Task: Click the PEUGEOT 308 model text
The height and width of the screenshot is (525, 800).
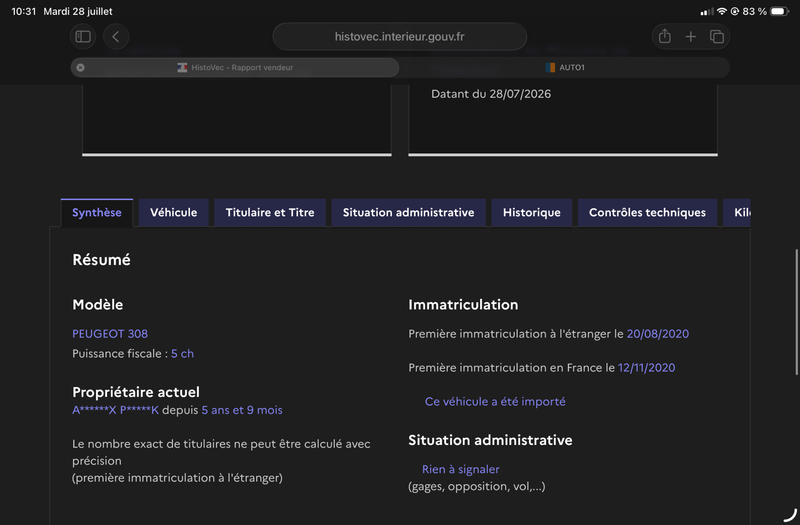Action: (x=110, y=334)
